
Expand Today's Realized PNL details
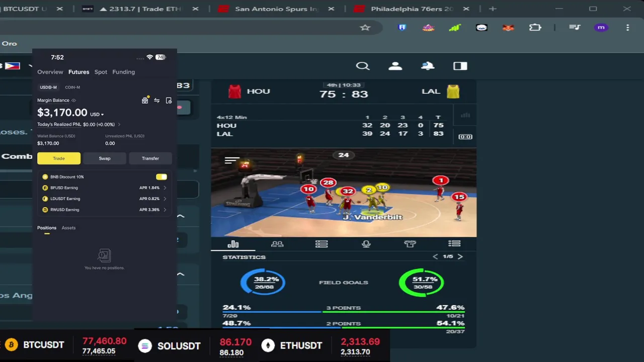(119, 124)
